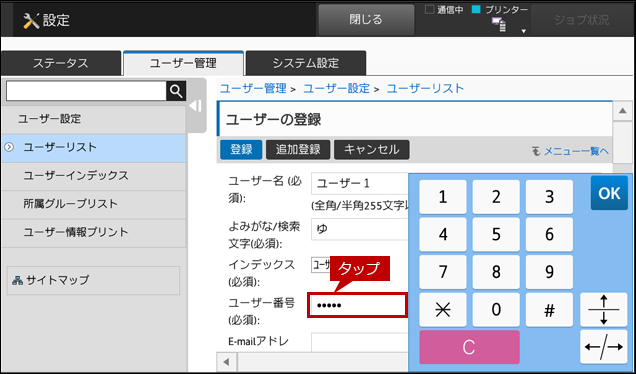Click ユーザーリスト breadcrumb link

pos(425,88)
